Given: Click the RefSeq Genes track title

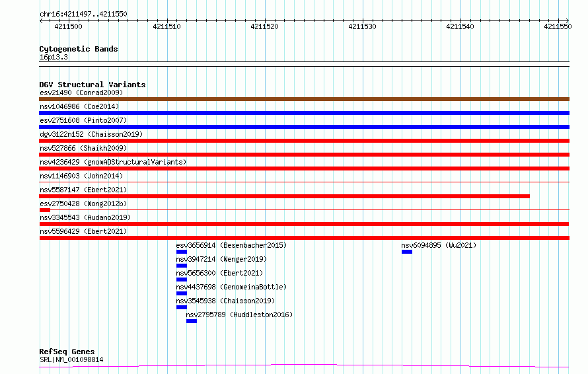Looking at the screenshot, I should click(67, 352).
